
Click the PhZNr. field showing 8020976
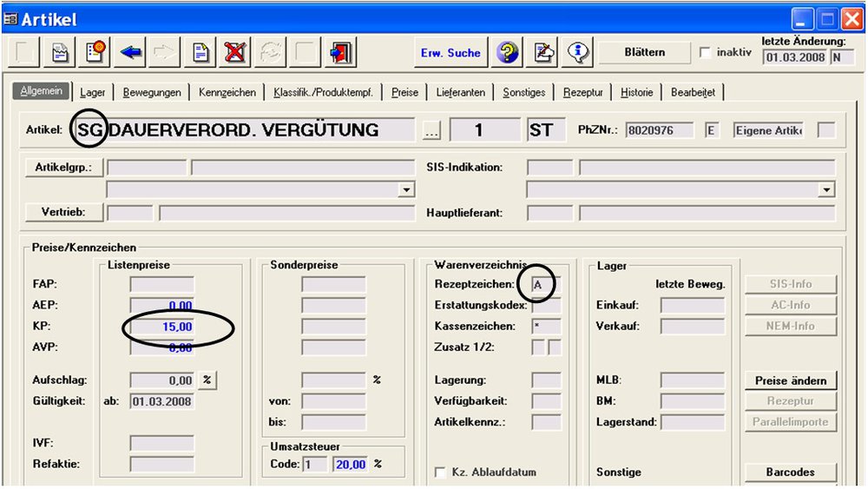click(x=659, y=130)
